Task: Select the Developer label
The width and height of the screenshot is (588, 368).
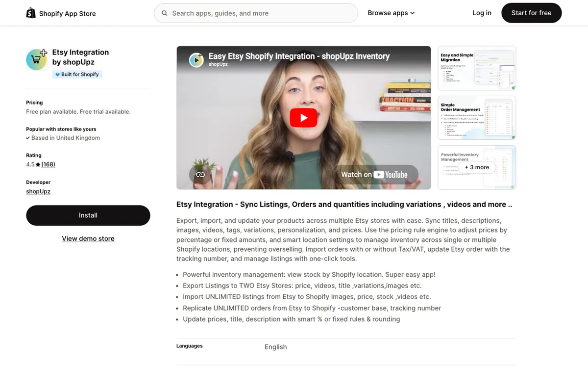Action: point(38,182)
